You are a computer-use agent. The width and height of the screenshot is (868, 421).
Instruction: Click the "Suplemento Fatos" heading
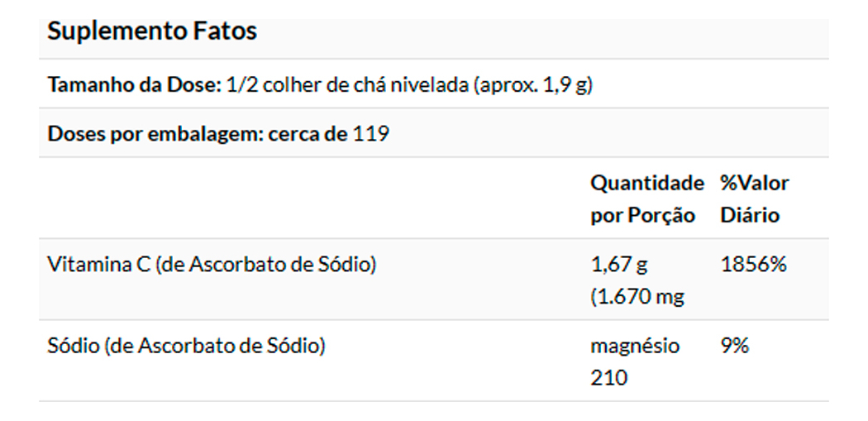coord(151,31)
